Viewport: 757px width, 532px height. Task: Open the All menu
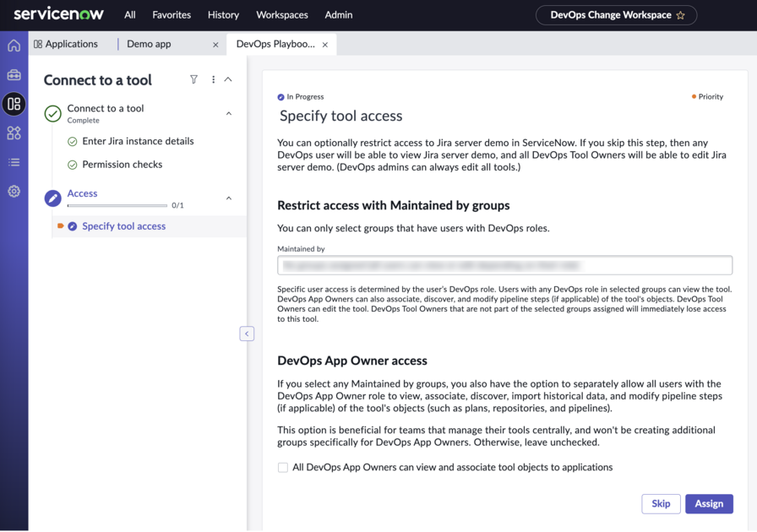130,15
